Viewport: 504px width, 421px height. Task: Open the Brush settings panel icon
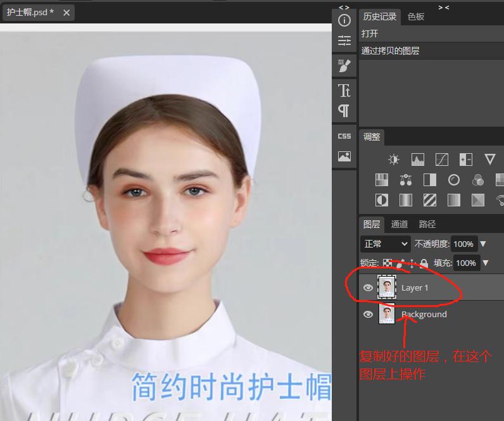click(x=344, y=66)
